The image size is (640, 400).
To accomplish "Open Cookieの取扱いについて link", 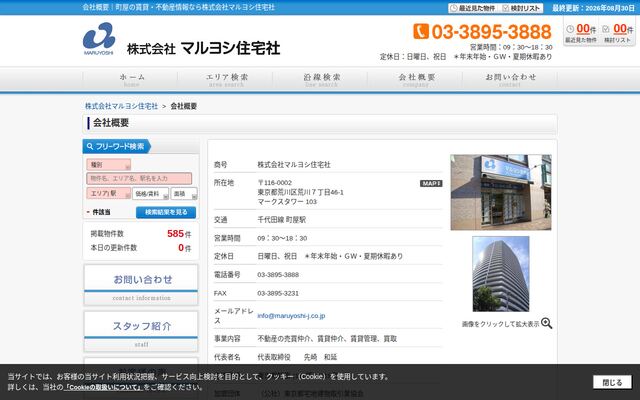I will click(x=103, y=387).
